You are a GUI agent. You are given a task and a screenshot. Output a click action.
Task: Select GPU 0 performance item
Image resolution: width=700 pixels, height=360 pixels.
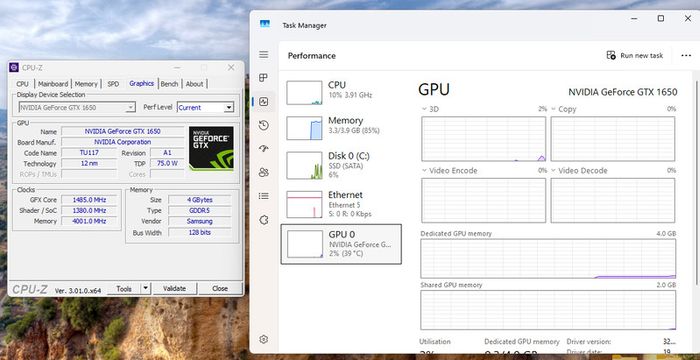pyautogui.click(x=342, y=244)
